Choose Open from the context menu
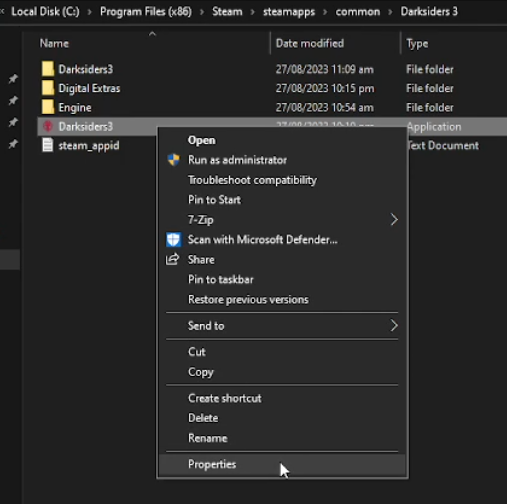Viewport: 507px width, 504px height. (202, 140)
